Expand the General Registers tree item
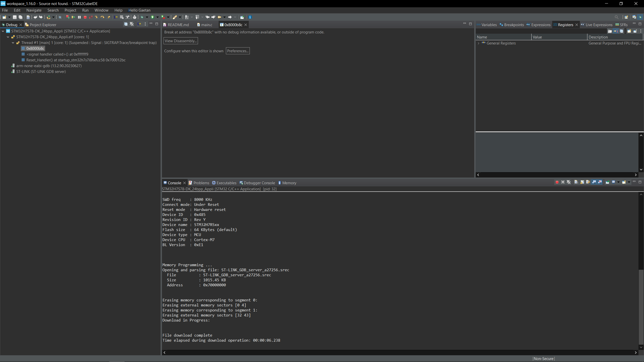Image resolution: width=644 pixels, height=362 pixels. 478,43
